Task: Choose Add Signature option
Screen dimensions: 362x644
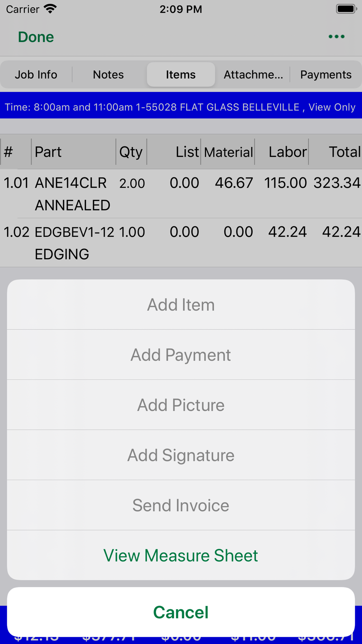Action: point(181,455)
